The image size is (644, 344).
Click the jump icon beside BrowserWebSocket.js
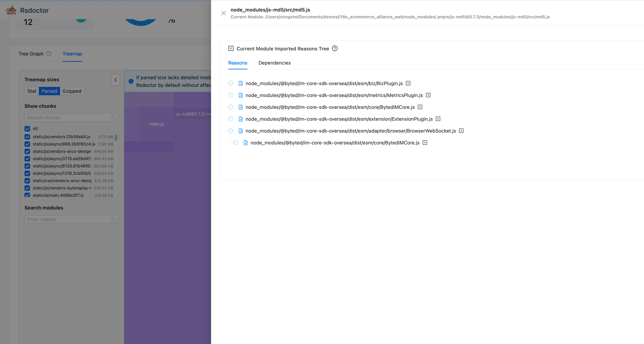pos(461,131)
